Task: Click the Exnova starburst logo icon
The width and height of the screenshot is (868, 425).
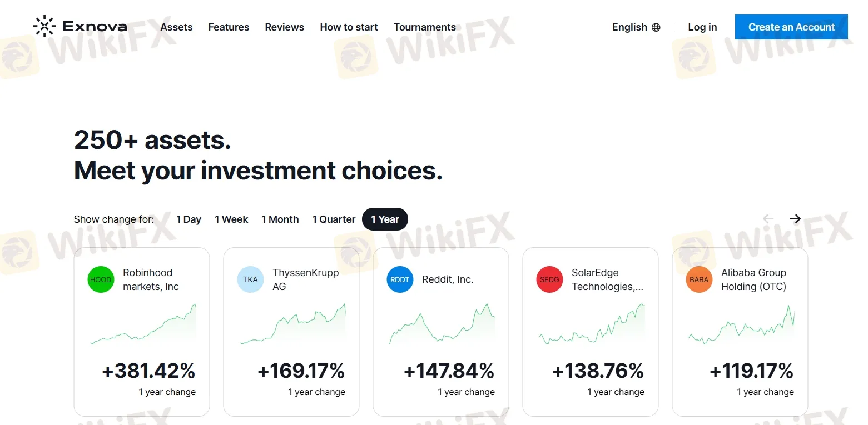Action: (44, 27)
